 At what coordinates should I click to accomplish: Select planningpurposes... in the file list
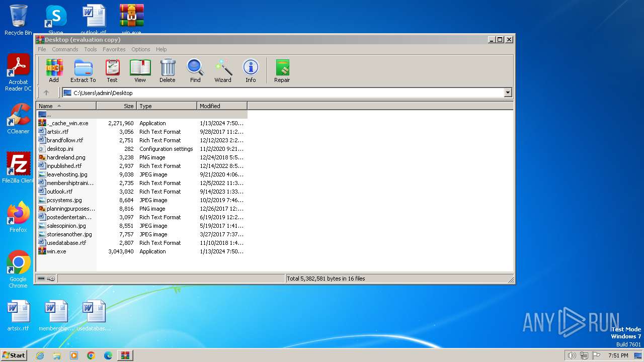142,209
